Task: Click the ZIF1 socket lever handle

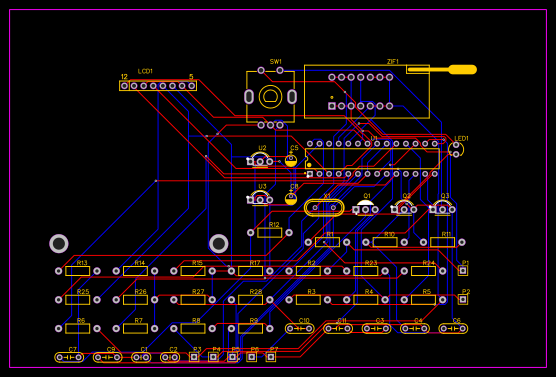Action: (x=462, y=70)
